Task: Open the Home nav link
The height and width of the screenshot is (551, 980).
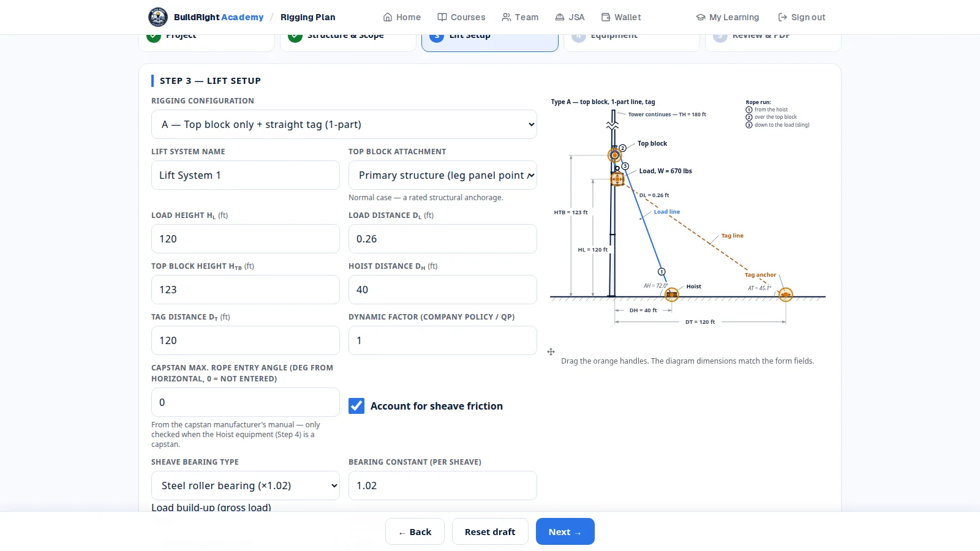Action: tap(402, 17)
